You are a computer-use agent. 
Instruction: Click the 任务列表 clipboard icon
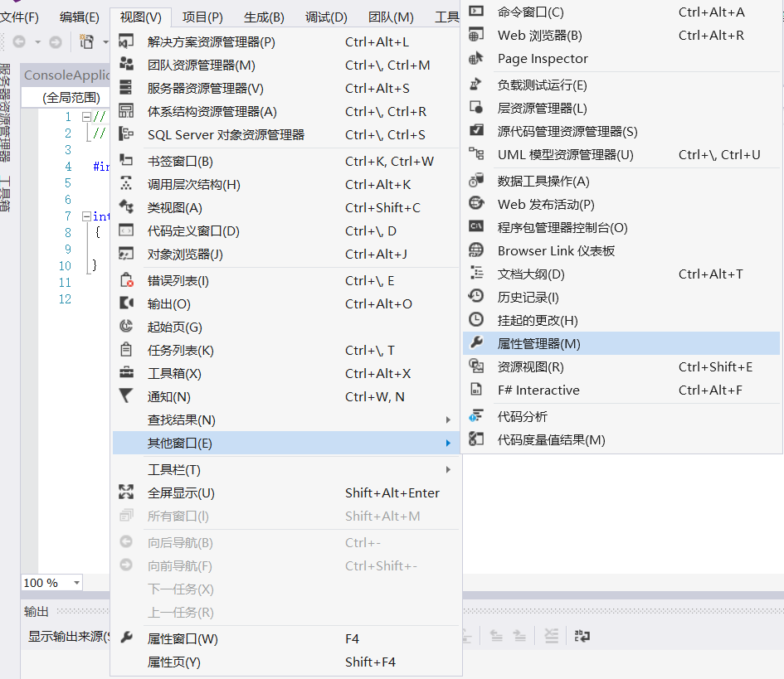[126, 349]
